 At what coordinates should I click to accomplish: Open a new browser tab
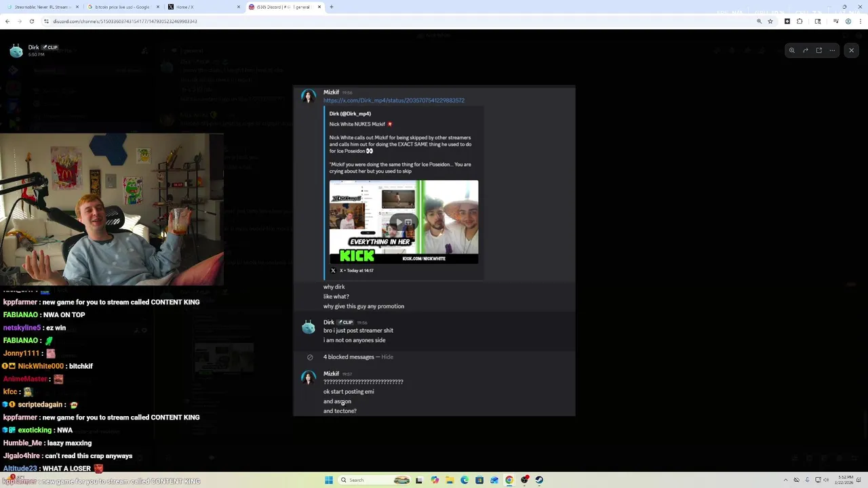[x=332, y=7]
